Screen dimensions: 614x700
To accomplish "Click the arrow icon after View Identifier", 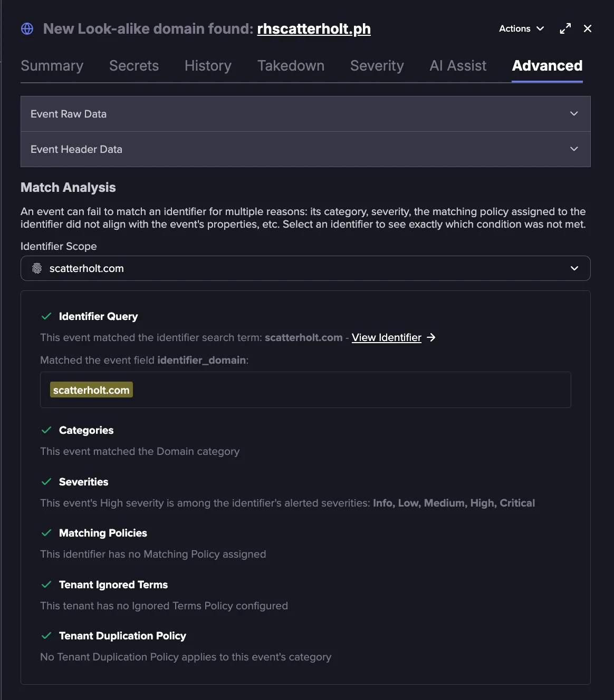I will pyautogui.click(x=431, y=337).
